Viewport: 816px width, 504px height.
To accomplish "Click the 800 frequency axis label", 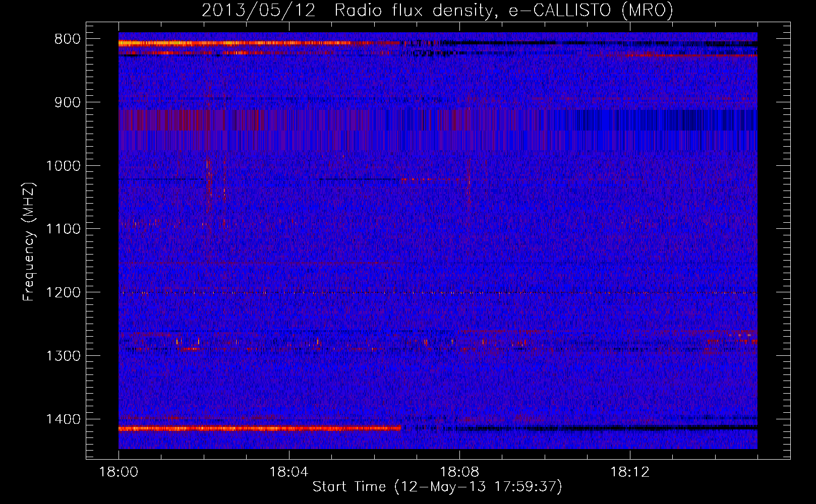I will [x=68, y=39].
